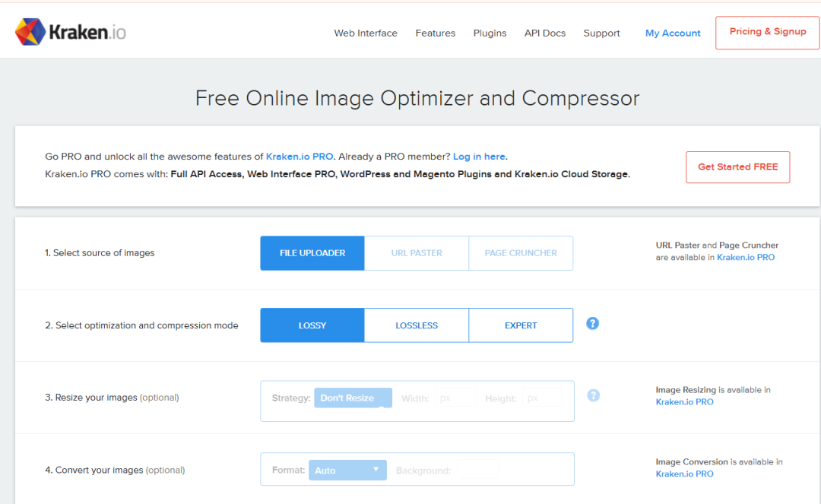The image size is (821, 504).
Task: Click the Width px input field
Action: click(455, 398)
